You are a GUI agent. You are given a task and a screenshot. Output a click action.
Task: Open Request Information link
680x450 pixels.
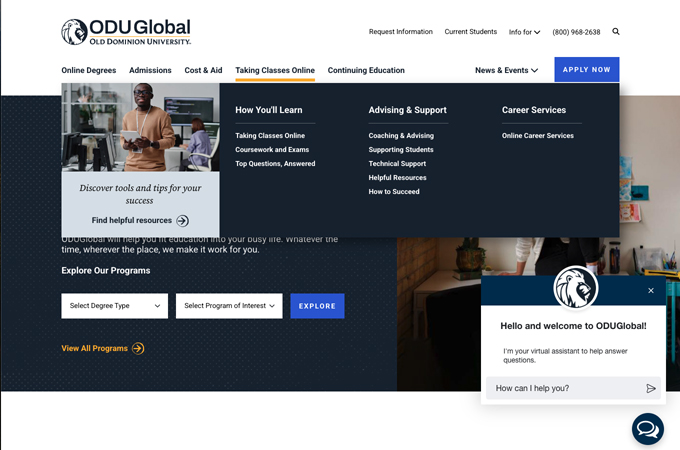pyautogui.click(x=401, y=32)
